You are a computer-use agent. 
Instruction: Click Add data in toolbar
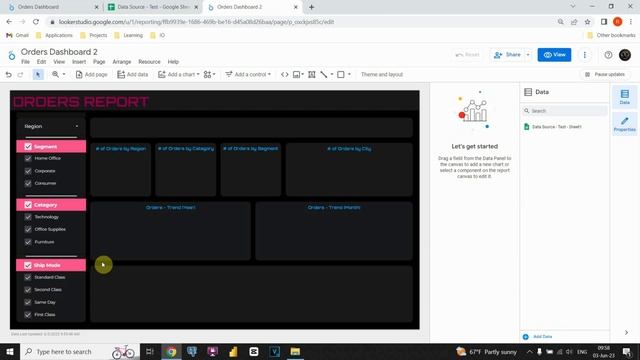(x=133, y=74)
